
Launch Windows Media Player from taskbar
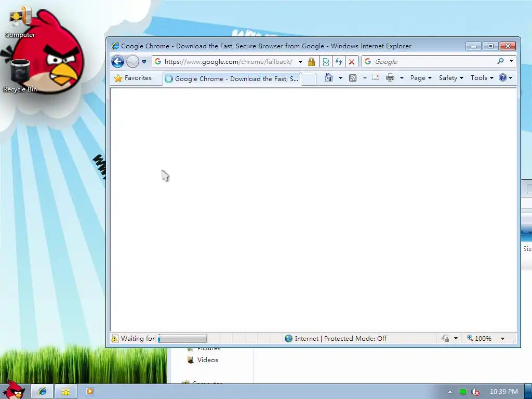tap(89, 391)
